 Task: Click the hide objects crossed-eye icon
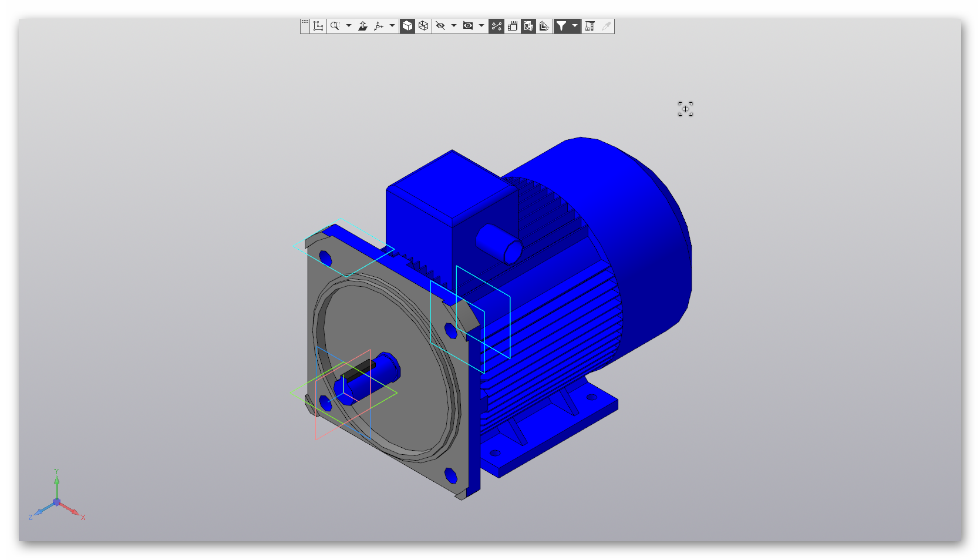click(440, 26)
